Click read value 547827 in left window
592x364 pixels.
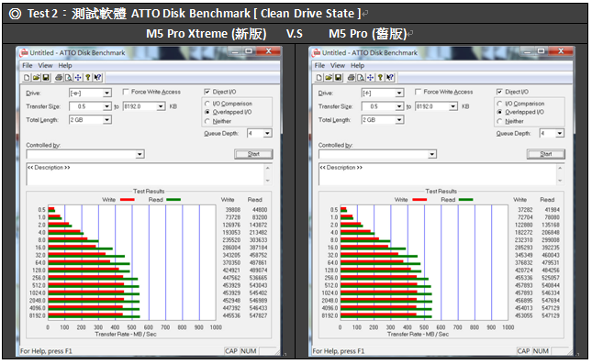[258, 315]
